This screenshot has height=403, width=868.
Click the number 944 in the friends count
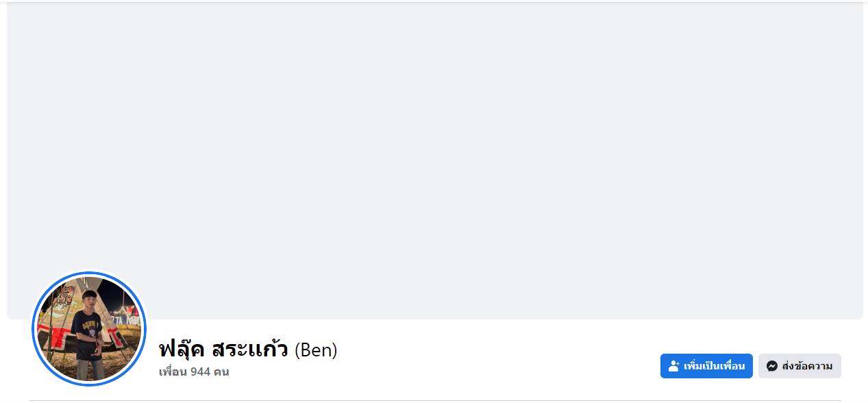(200, 372)
